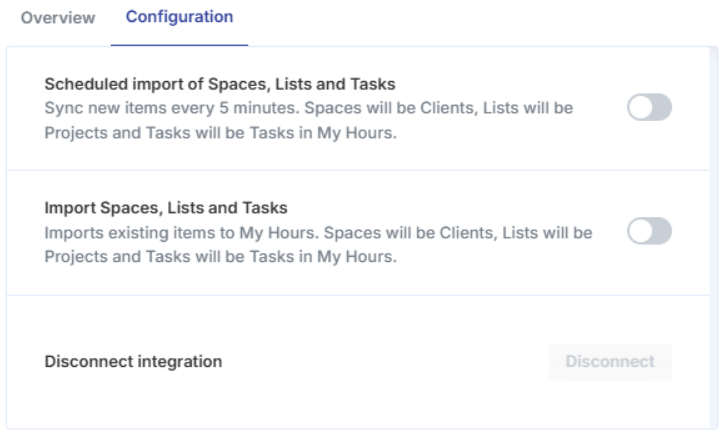Screen dimensions: 725x433
Task: Select the Configuration tab
Action: (x=179, y=17)
